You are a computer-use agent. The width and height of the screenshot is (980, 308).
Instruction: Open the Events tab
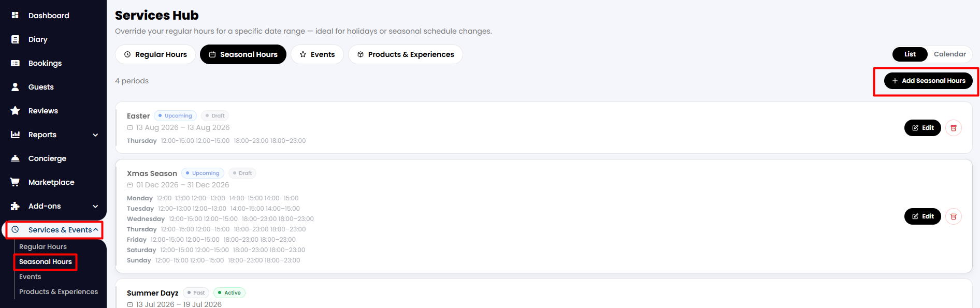point(317,54)
